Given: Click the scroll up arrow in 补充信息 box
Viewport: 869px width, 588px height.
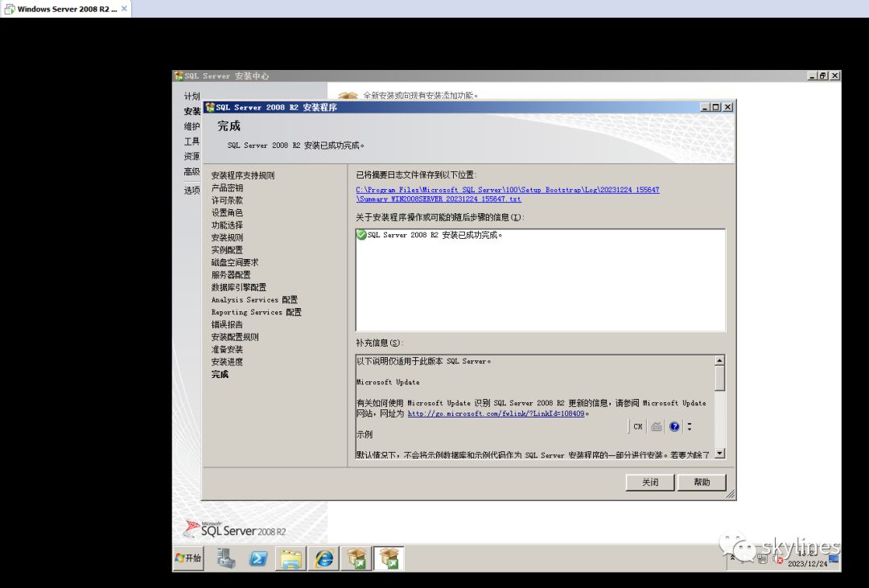Looking at the screenshot, I should [719, 361].
